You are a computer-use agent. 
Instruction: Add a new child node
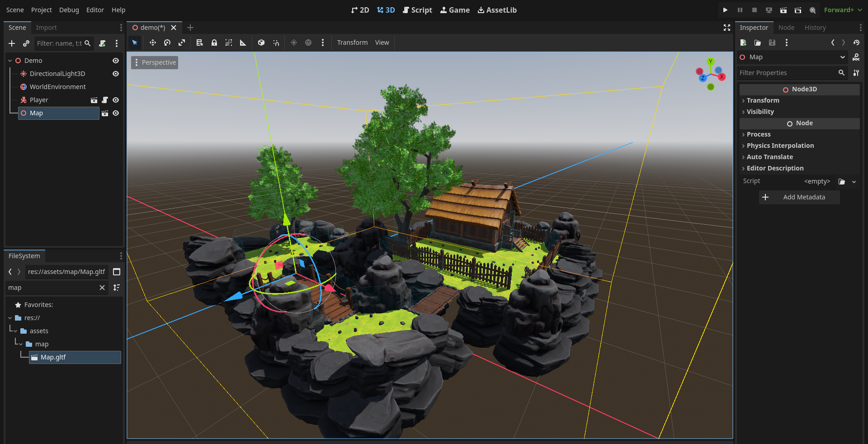(x=12, y=43)
